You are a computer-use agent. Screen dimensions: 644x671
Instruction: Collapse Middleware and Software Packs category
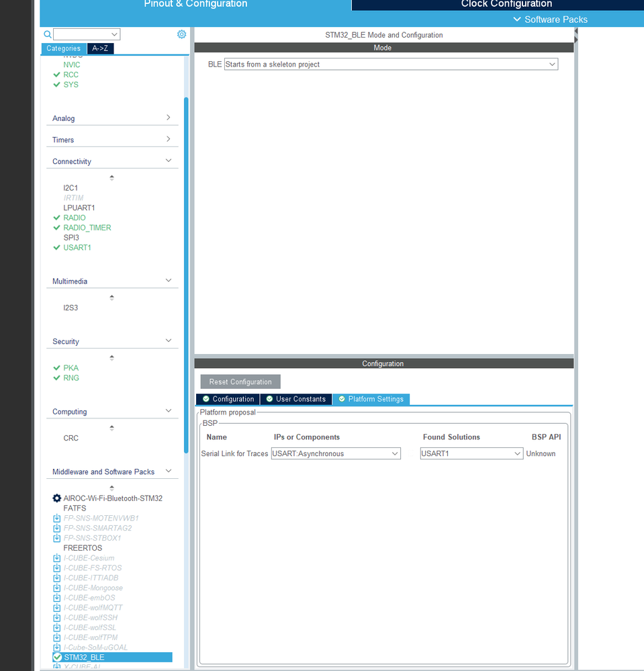(x=168, y=471)
